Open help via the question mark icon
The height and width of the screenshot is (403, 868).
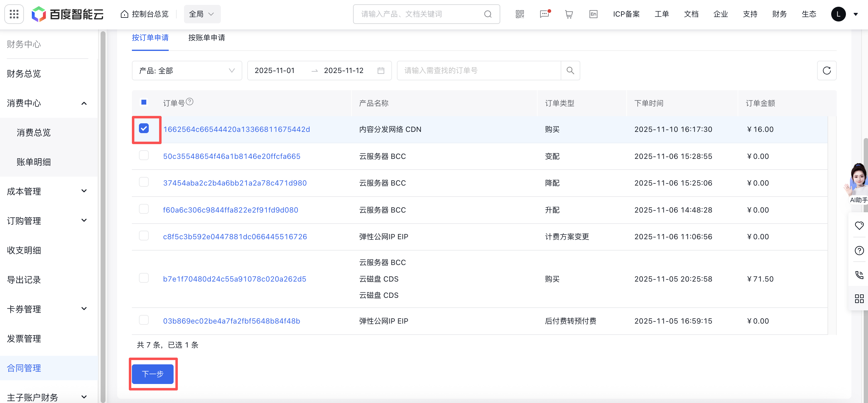(x=859, y=250)
